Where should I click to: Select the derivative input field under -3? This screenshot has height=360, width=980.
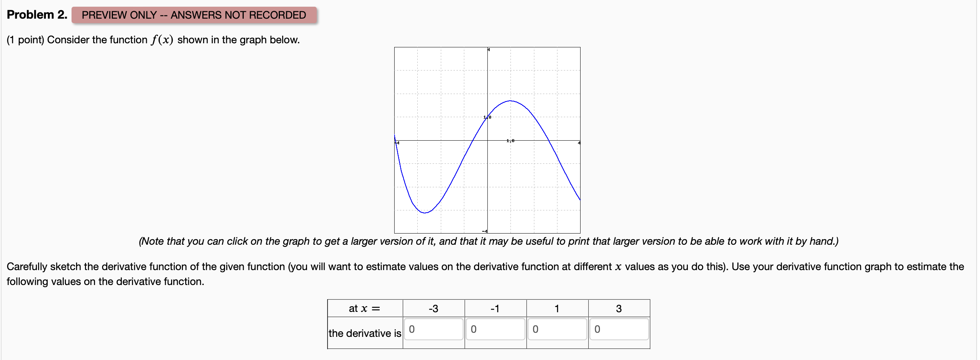(x=434, y=328)
